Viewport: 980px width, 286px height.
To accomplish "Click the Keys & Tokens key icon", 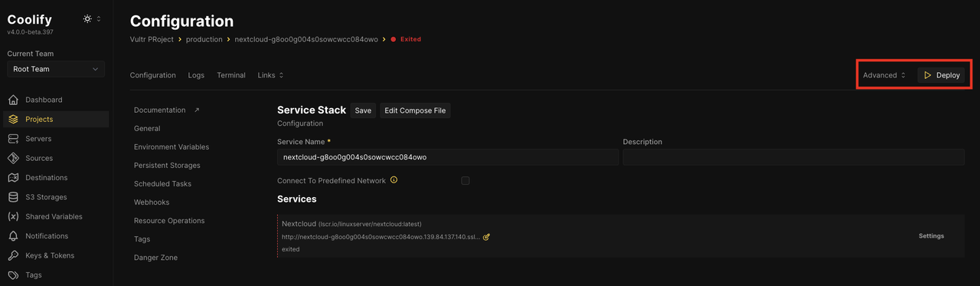I will (13, 255).
